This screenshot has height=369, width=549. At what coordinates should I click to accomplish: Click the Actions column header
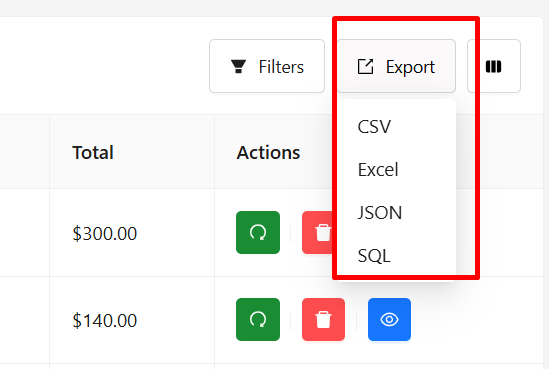point(268,153)
